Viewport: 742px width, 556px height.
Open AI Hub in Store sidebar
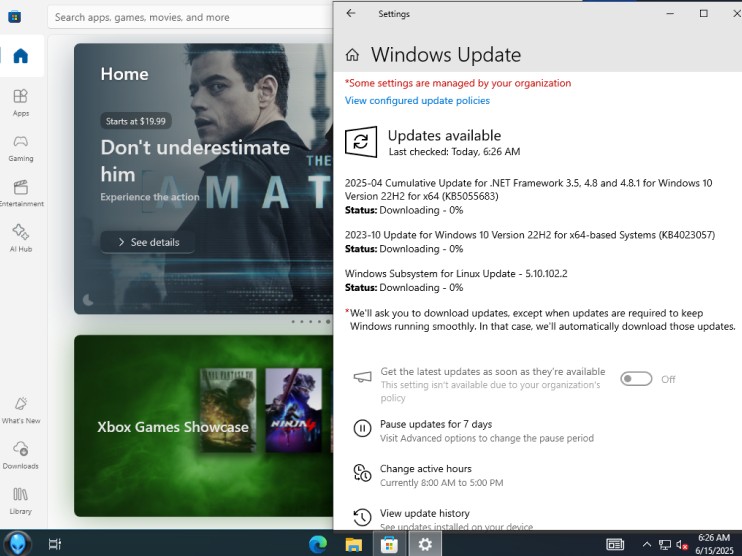[x=21, y=238]
